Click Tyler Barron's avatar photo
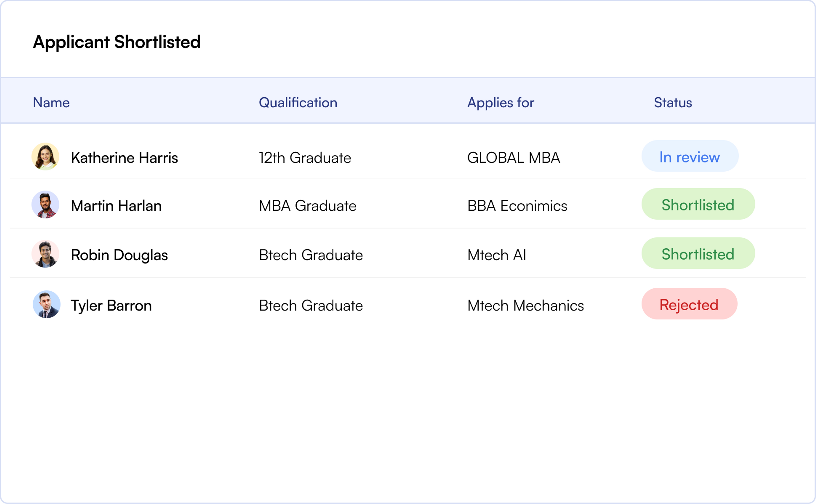 (47, 304)
